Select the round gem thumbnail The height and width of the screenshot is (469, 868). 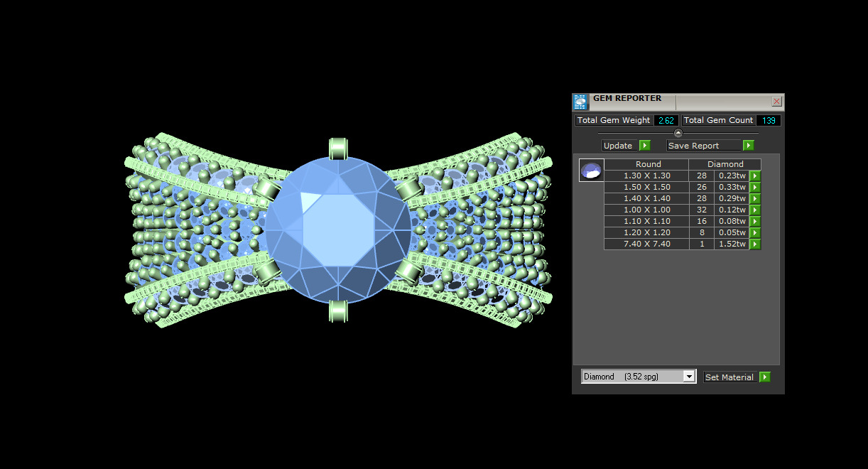pos(591,171)
